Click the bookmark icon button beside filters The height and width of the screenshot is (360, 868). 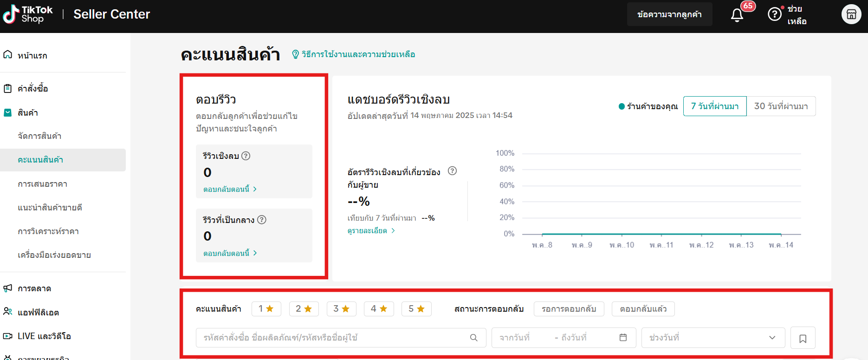(x=803, y=338)
